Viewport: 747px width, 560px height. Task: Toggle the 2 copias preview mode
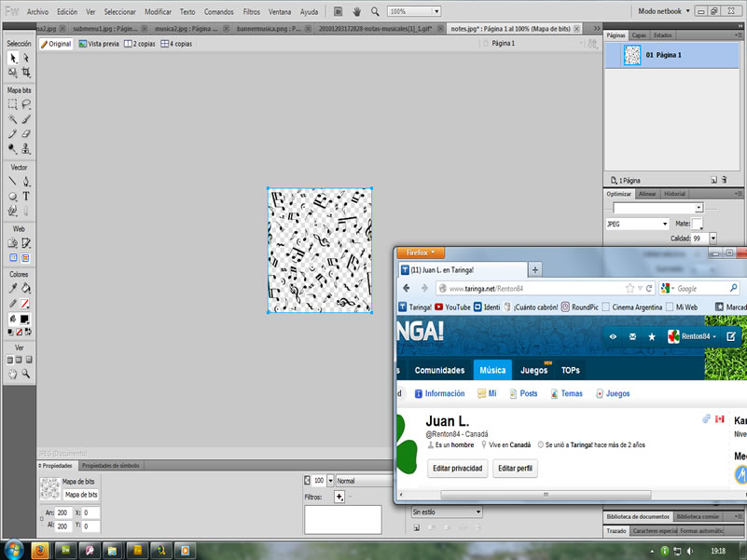coord(140,44)
